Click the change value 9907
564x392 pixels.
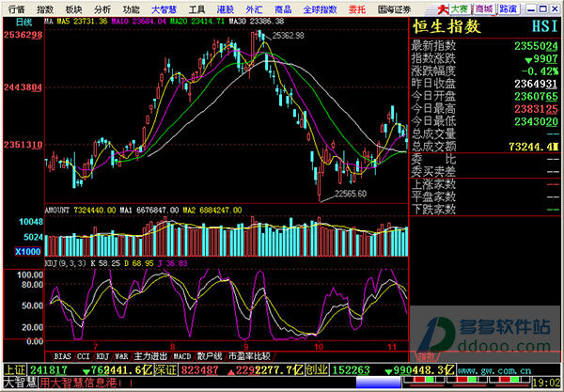click(x=541, y=58)
